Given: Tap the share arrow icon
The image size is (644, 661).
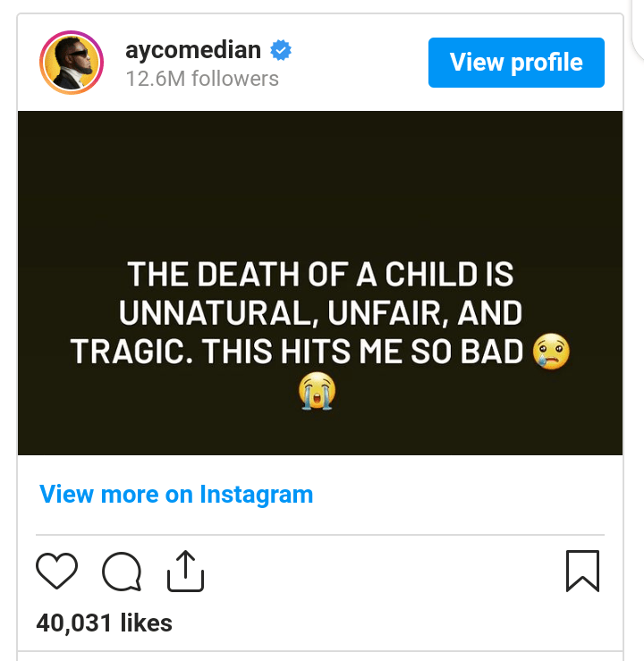Looking at the screenshot, I should (186, 572).
